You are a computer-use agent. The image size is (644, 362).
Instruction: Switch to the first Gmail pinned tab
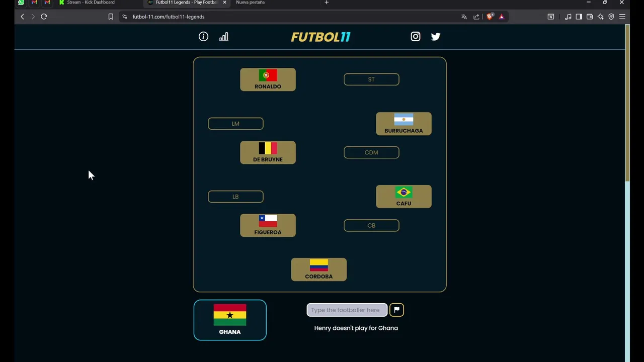(34, 3)
